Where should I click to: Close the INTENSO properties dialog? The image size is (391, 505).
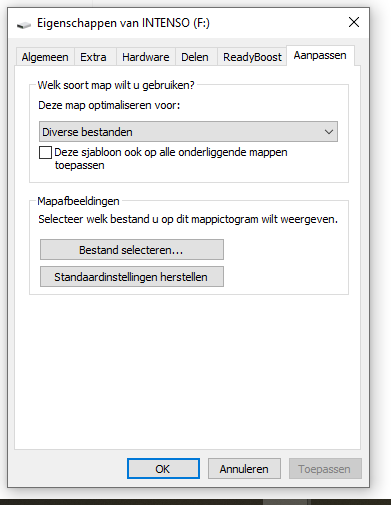point(354,23)
